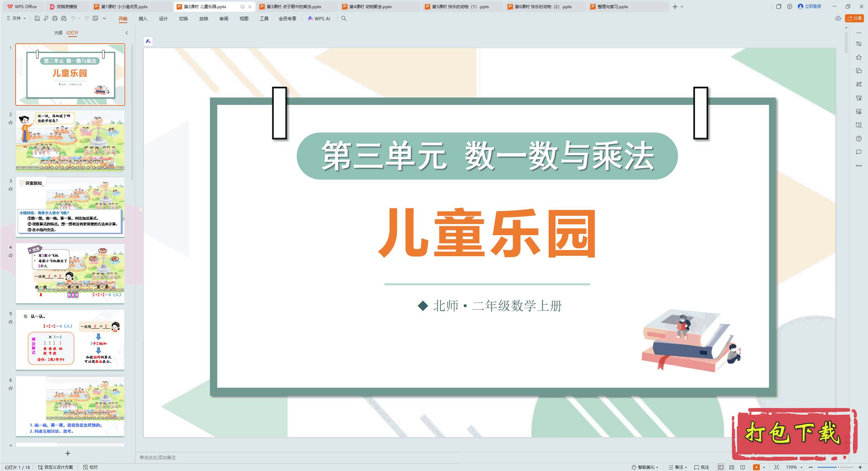Click the fit-slide-to-window icon
Viewport: 868px width, 471px height.
pos(776,467)
